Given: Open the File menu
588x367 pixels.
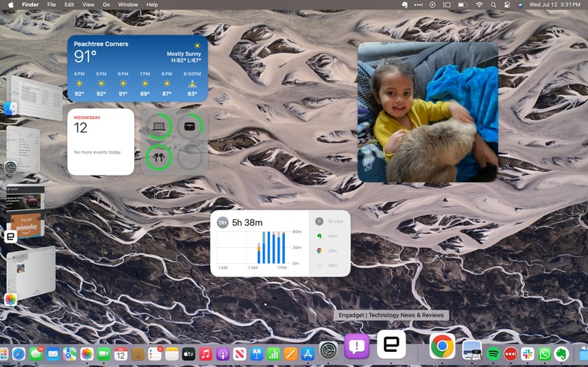Looking at the screenshot, I should click(x=51, y=5).
